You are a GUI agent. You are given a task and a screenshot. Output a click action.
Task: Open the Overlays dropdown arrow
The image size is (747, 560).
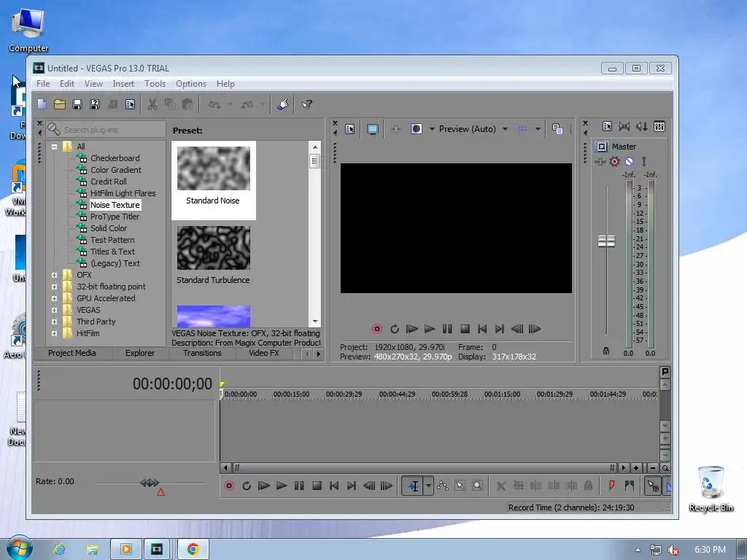538,129
